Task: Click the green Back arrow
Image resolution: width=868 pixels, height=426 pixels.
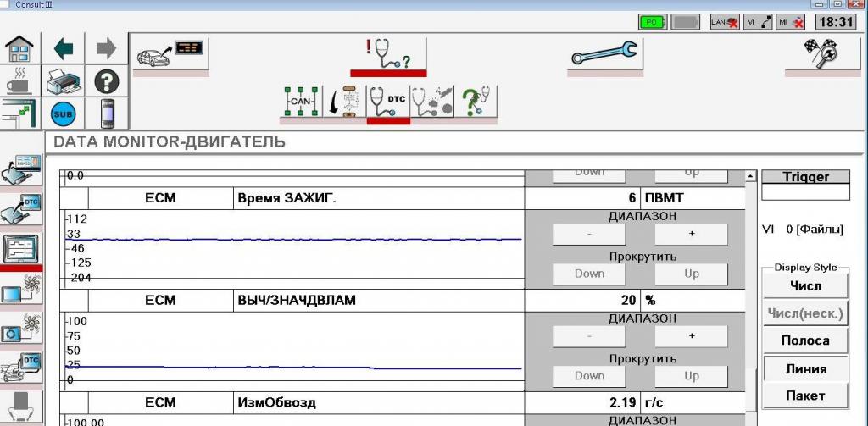Action: (64, 48)
